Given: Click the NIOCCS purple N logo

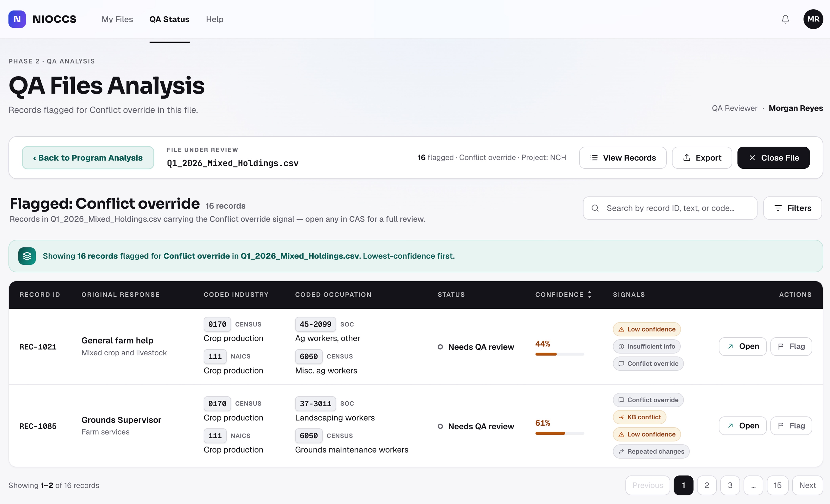Looking at the screenshot, I should [x=17, y=19].
